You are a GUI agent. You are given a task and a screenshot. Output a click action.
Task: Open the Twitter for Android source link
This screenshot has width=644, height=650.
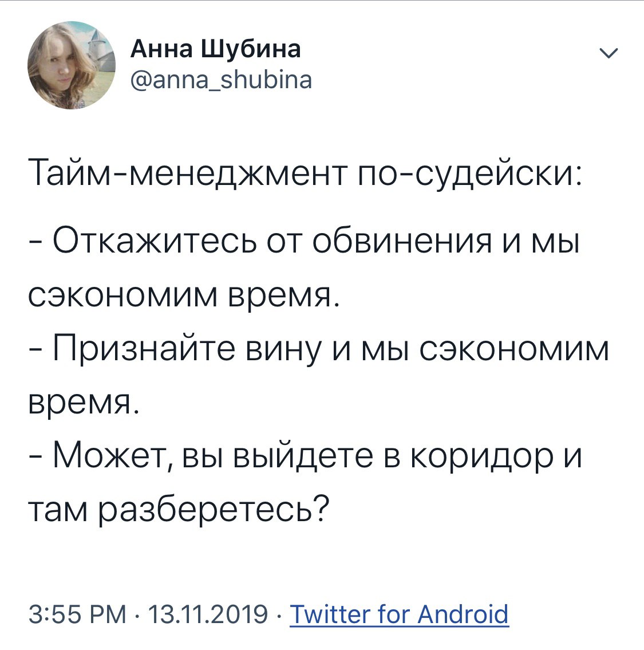400,614
